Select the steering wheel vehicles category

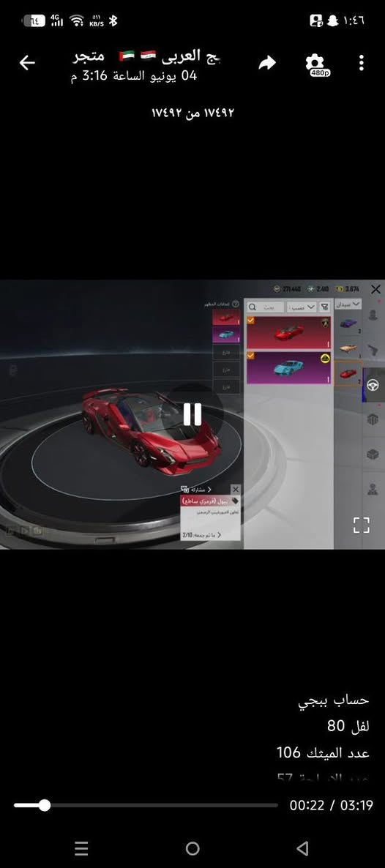373,385
